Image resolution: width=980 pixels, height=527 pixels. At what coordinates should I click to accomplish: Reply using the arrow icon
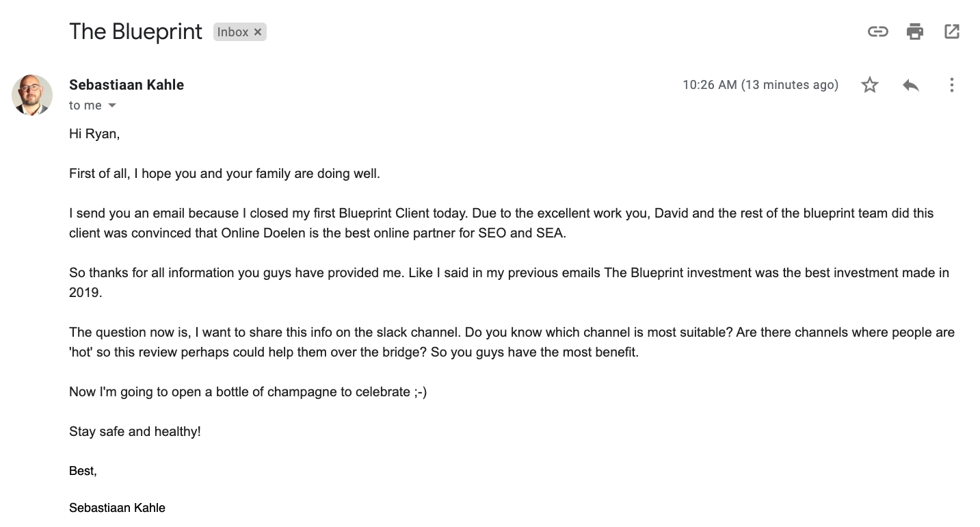pos(910,85)
